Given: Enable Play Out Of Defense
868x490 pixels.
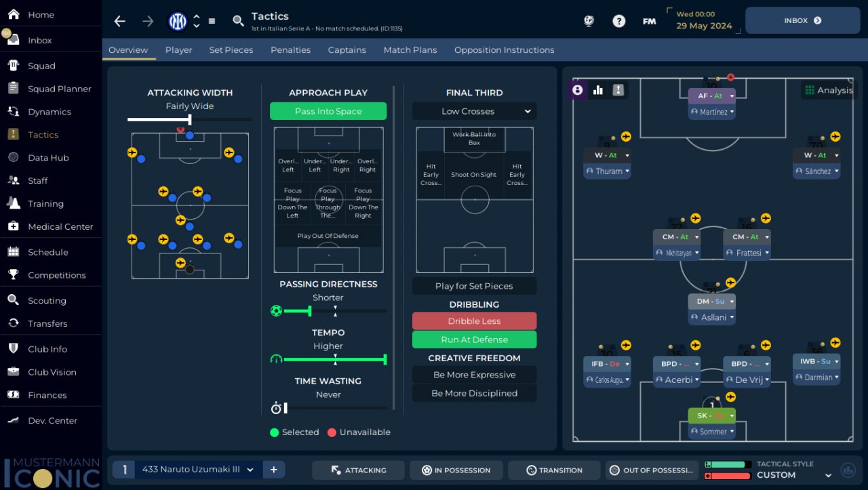Looking at the screenshot, I should pyautogui.click(x=328, y=236).
